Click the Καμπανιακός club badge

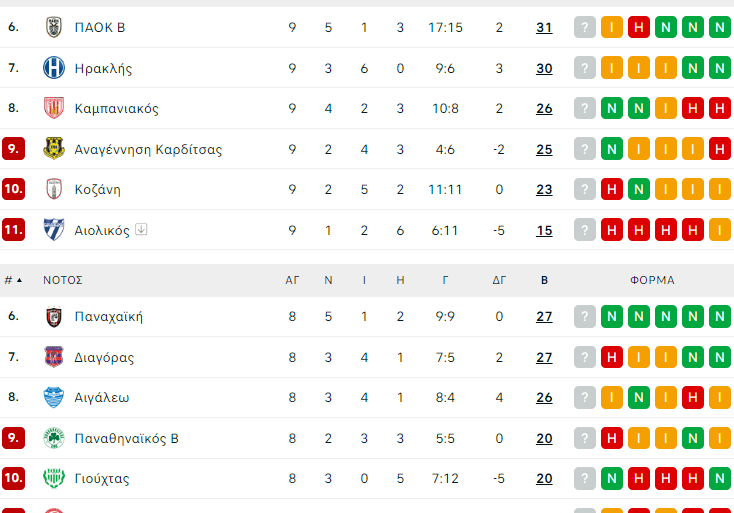pos(53,108)
